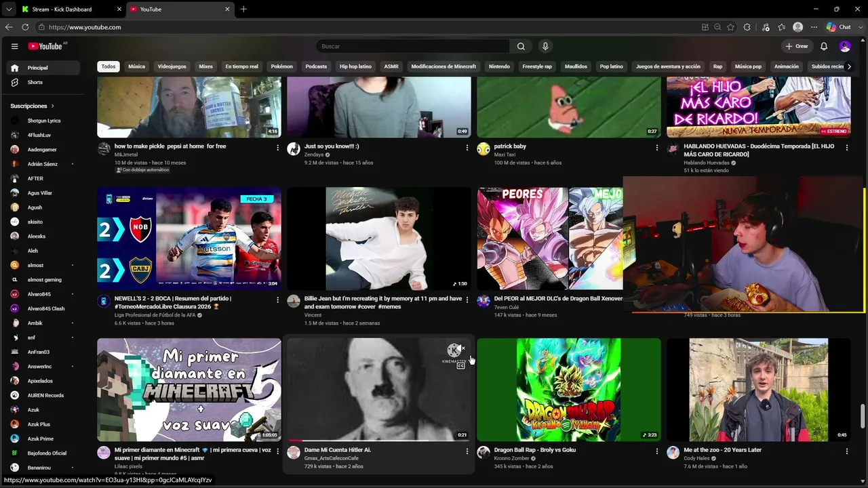
Task: Open the Bajofondo Oficial subscription
Action: (45, 453)
